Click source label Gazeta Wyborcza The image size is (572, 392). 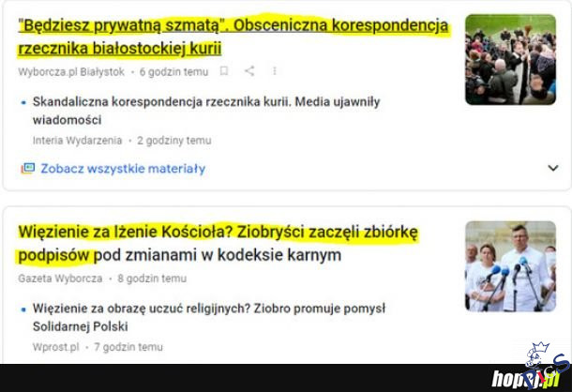coord(60,279)
